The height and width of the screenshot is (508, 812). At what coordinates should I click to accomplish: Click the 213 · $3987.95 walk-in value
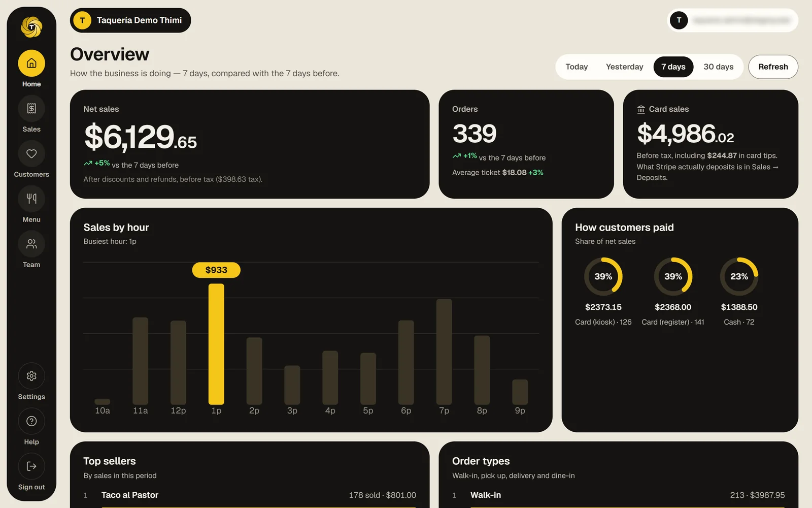[758, 495]
